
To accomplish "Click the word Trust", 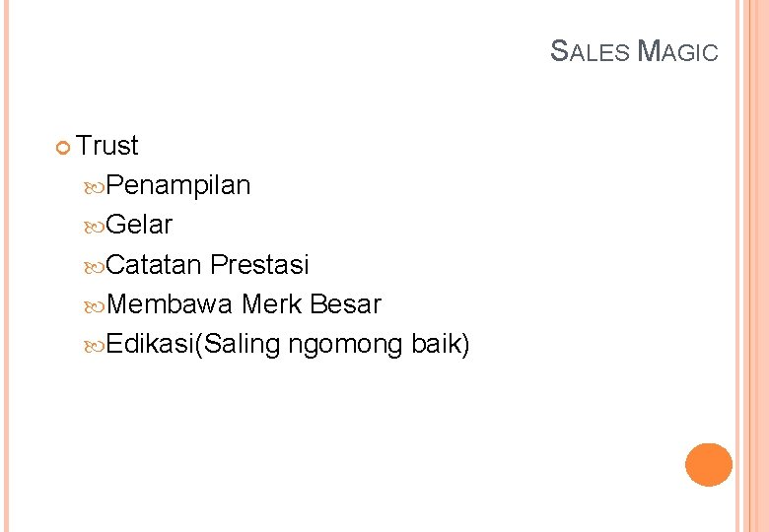I will click(107, 146).
